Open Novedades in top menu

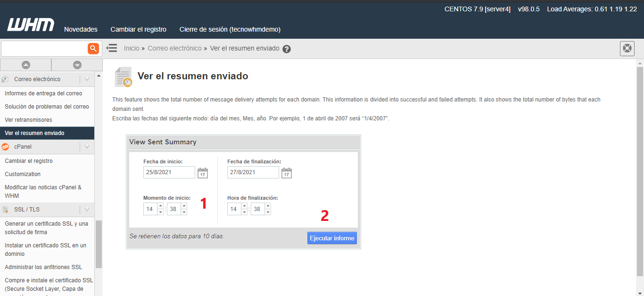click(81, 29)
